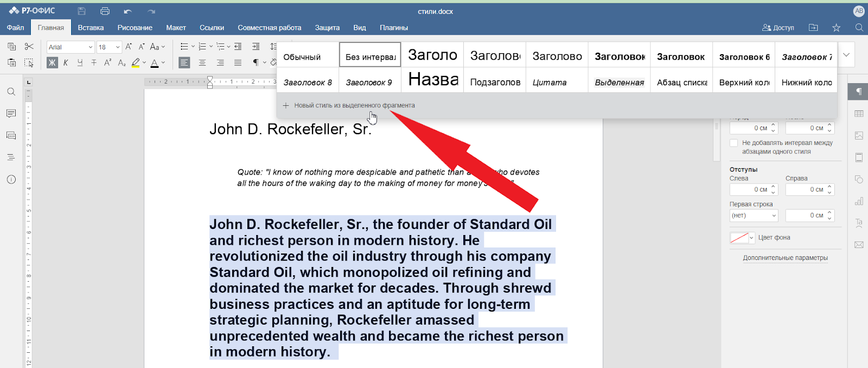Switch to the Ссылки tab
This screenshot has height=368, width=868.
(x=212, y=28)
